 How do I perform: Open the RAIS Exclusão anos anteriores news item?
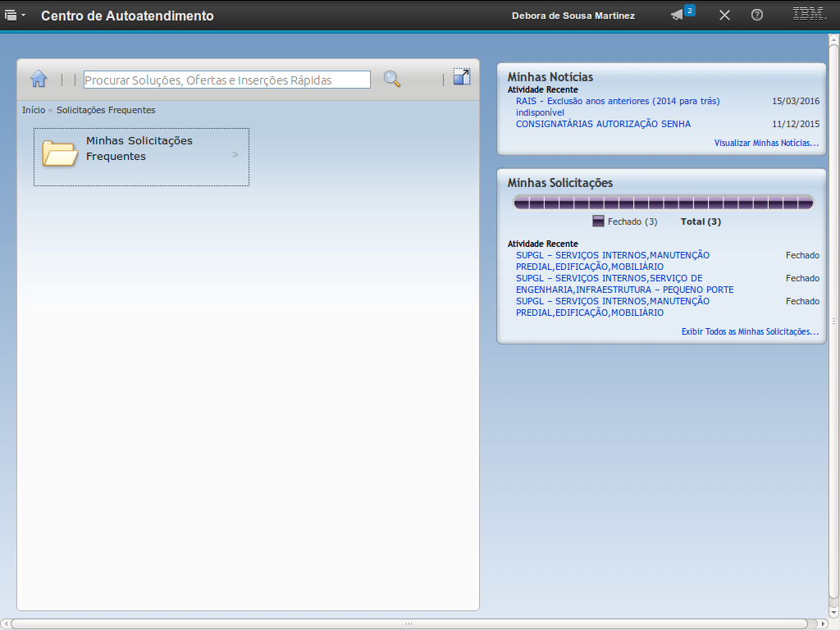point(617,101)
